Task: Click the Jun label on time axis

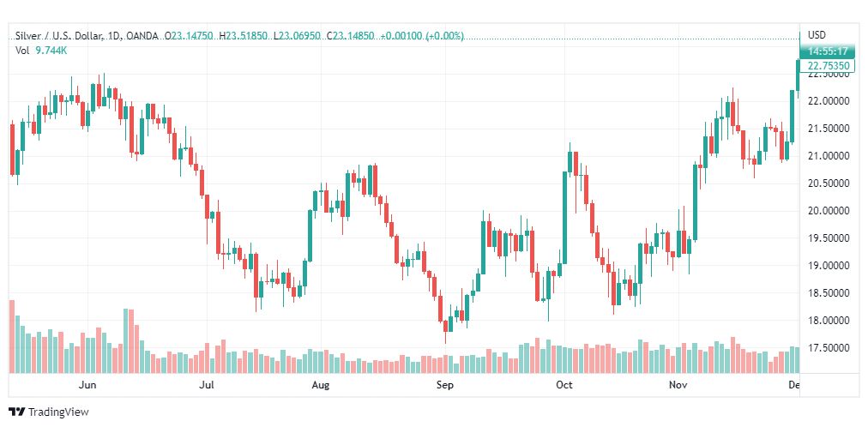Action: click(87, 386)
